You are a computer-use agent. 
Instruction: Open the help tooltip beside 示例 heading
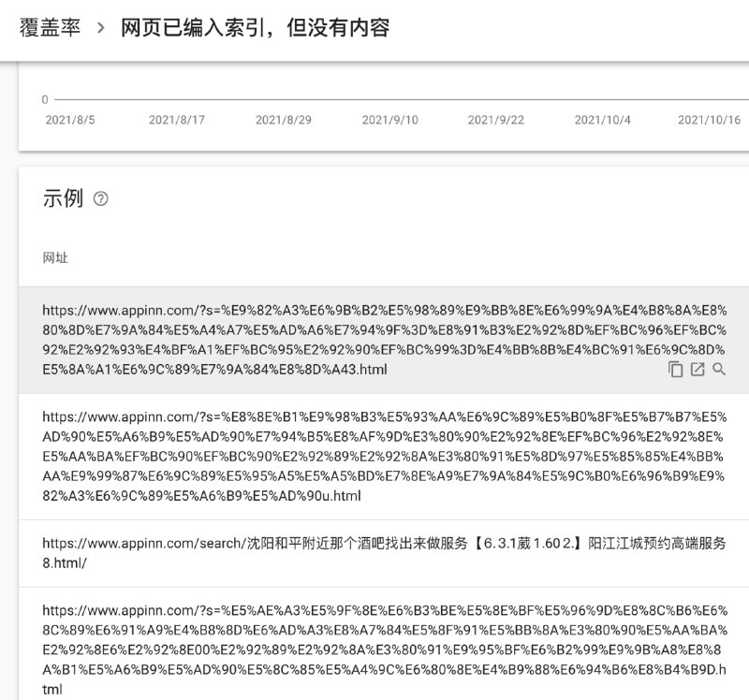click(x=101, y=198)
